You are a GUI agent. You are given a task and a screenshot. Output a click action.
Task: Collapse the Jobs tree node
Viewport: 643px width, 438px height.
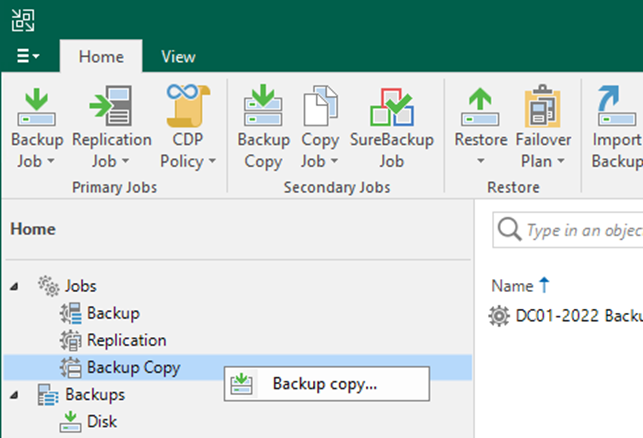(14, 286)
